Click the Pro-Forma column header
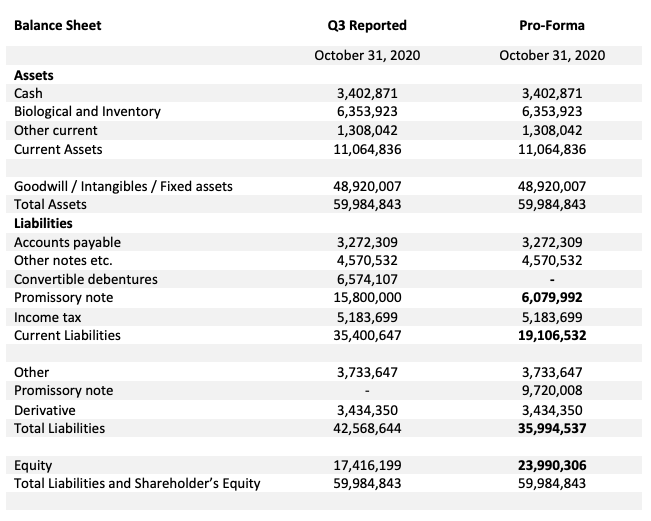This screenshot has height=521, width=651. pyautogui.click(x=552, y=25)
